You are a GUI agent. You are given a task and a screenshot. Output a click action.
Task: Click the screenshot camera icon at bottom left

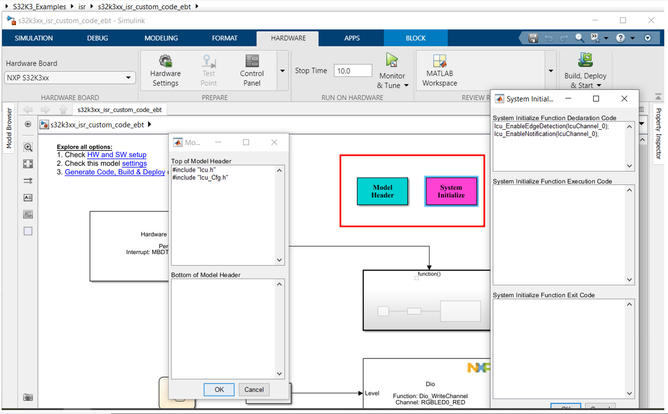click(28, 397)
